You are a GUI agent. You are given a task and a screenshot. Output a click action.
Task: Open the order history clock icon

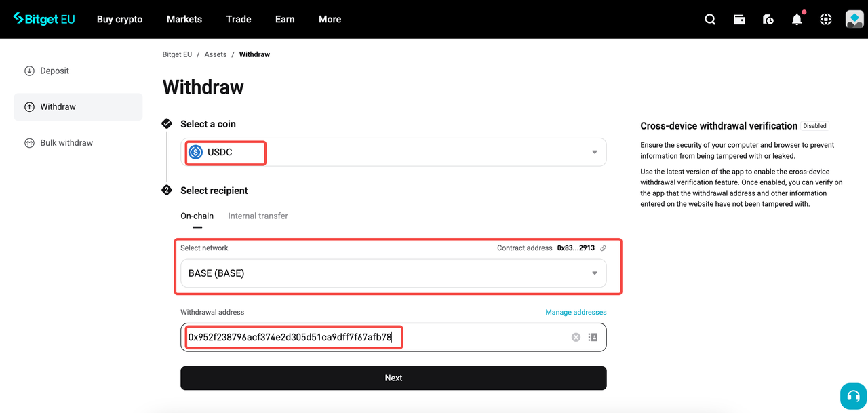pos(768,19)
